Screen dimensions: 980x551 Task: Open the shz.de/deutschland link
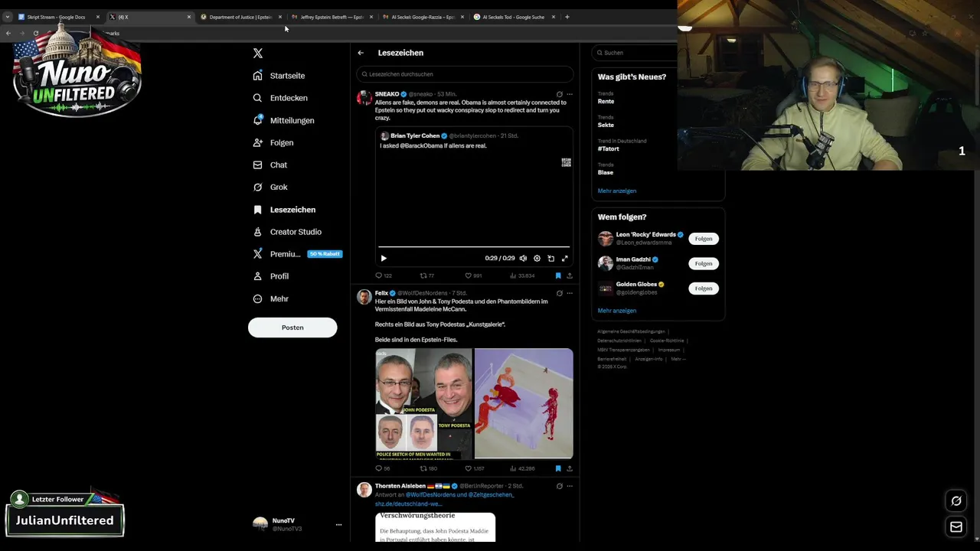click(x=409, y=504)
